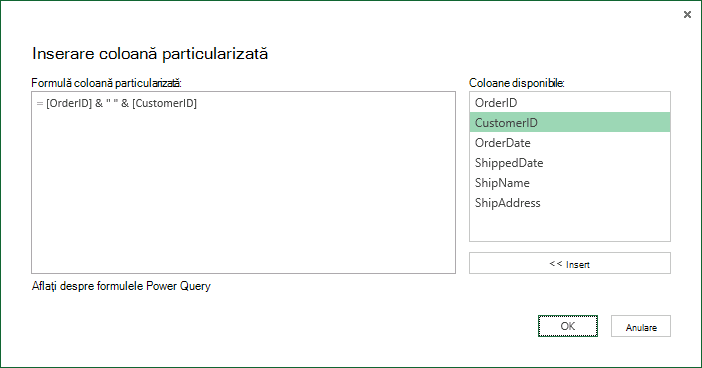Image resolution: width=702 pixels, height=368 pixels.
Task: Place cursor on [CustomerID] in the formula
Action: [164, 103]
